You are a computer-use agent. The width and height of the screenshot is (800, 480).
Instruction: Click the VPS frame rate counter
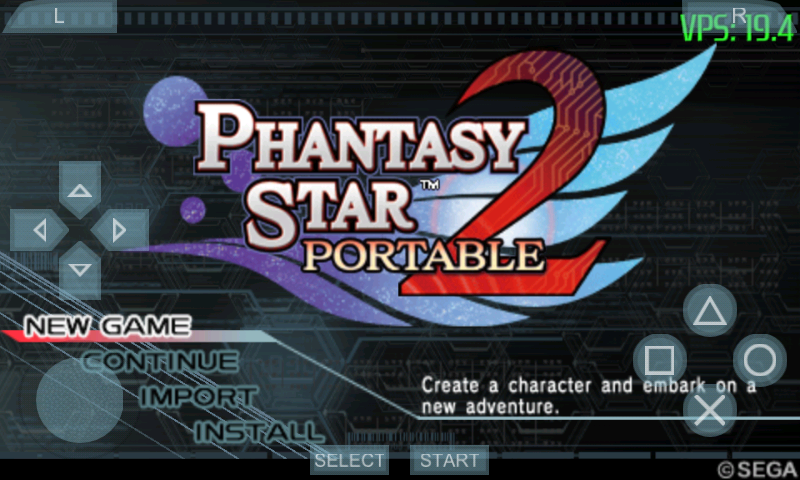[x=738, y=29]
